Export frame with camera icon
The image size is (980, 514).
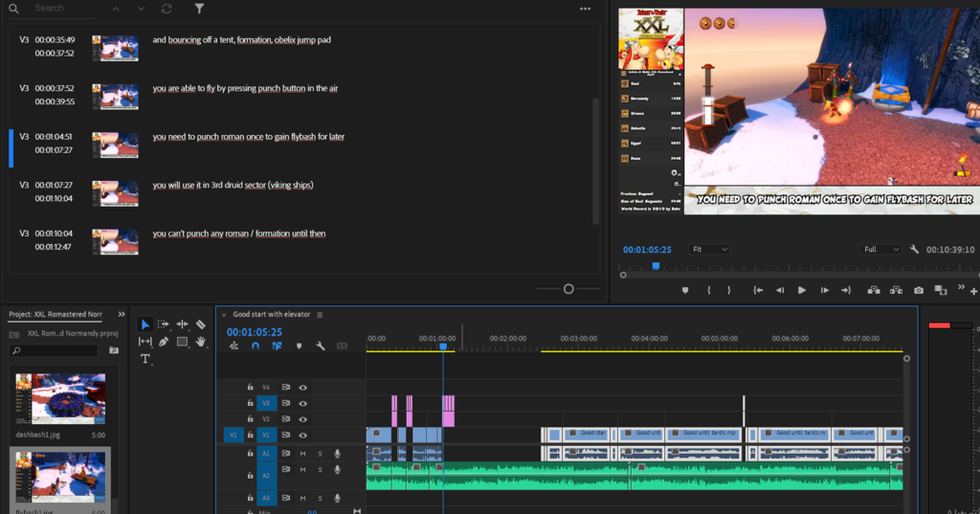[918, 290]
